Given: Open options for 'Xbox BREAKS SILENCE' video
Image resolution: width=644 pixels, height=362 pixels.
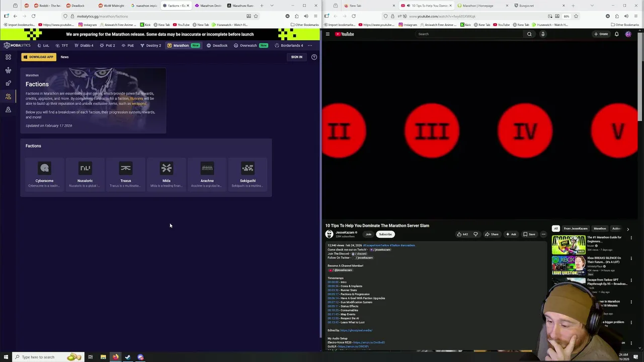Looking at the screenshot, I should 631,258.
